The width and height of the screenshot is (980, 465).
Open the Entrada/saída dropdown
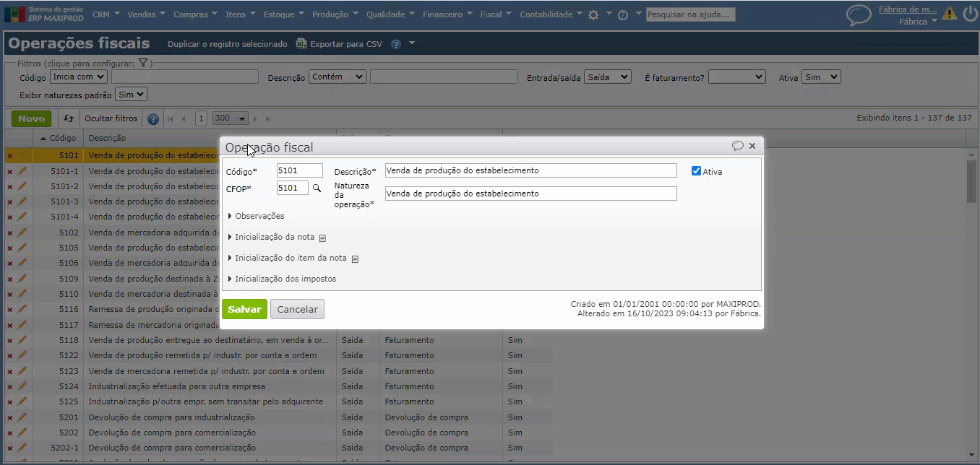[608, 77]
